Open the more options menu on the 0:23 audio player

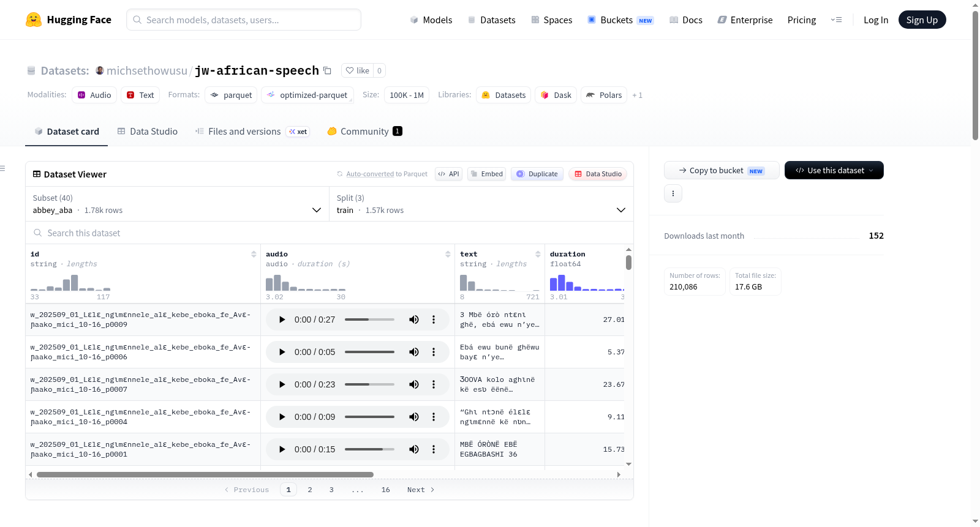[x=434, y=384]
